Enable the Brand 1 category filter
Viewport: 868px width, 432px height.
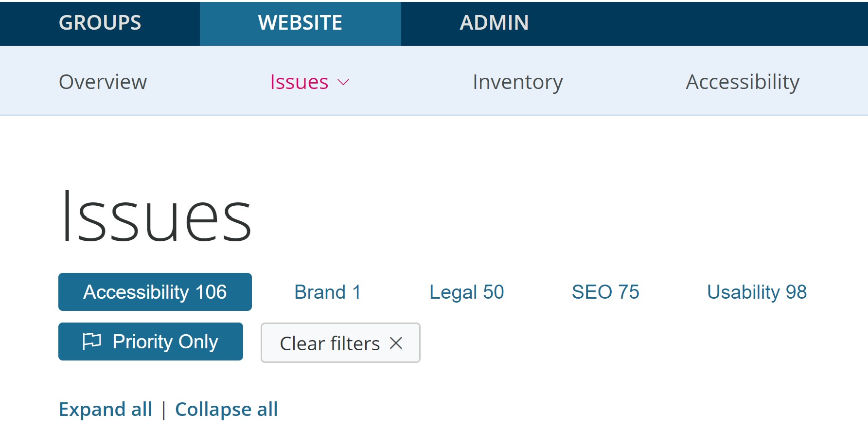(327, 292)
